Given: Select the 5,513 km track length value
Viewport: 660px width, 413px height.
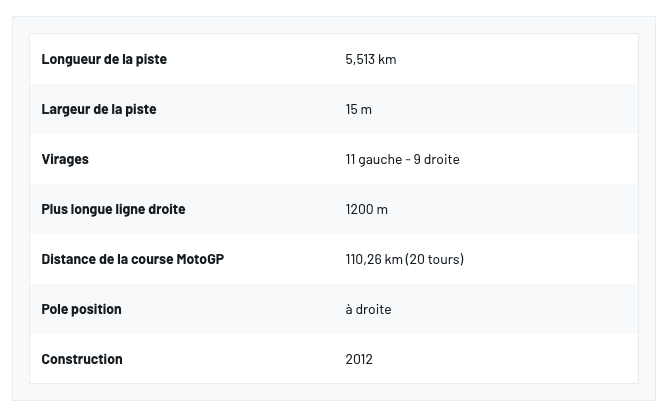Looking at the screenshot, I should click(x=370, y=59).
